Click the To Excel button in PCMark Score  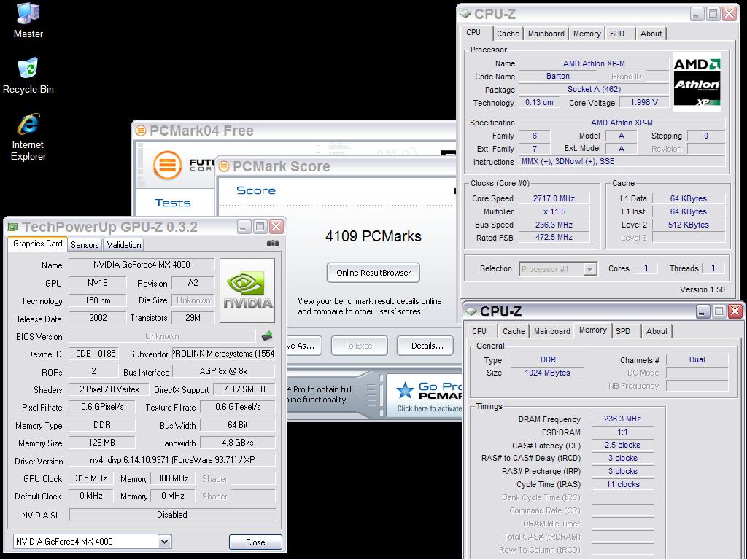click(359, 346)
